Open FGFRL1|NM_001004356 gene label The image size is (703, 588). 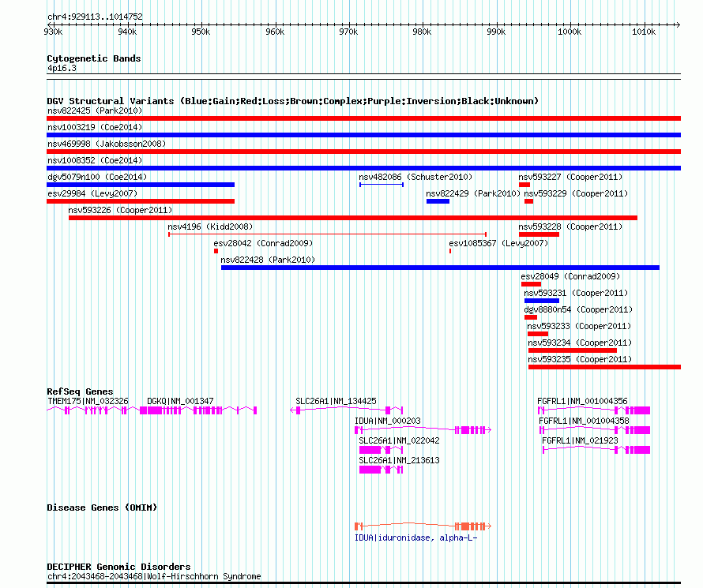[x=582, y=401]
